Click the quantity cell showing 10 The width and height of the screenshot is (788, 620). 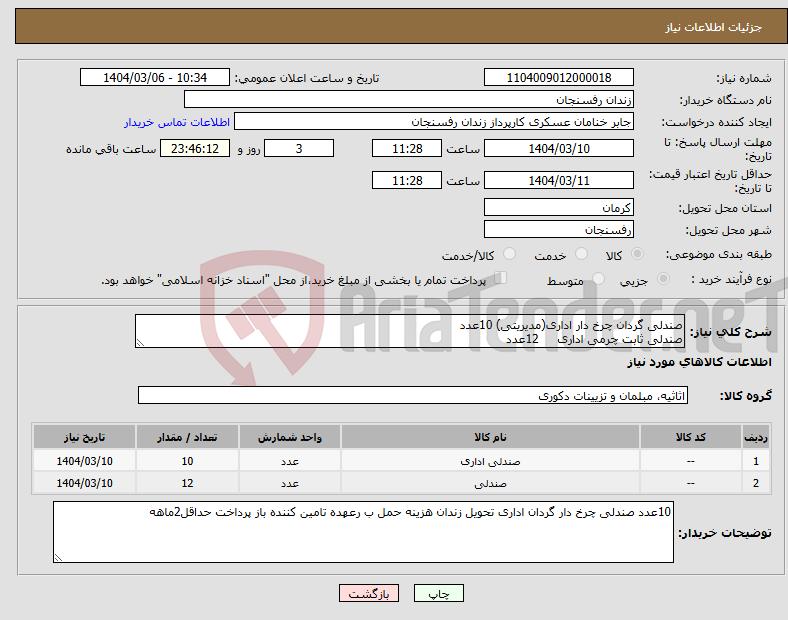[x=187, y=461]
